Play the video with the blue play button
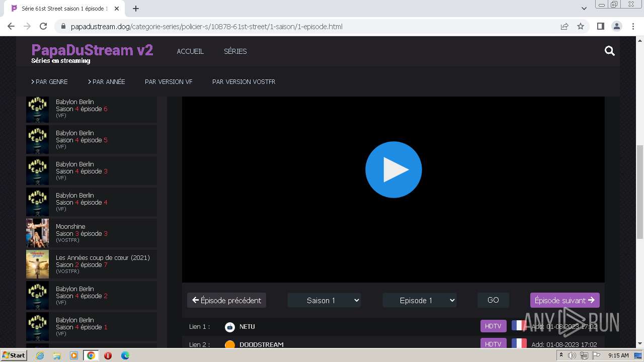Viewport: 644px width, 362px height. click(x=393, y=169)
